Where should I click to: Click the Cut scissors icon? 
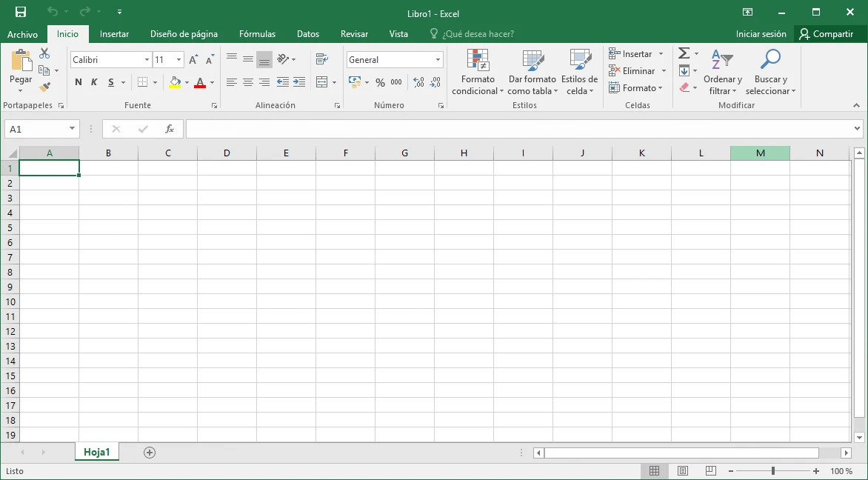(x=44, y=53)
